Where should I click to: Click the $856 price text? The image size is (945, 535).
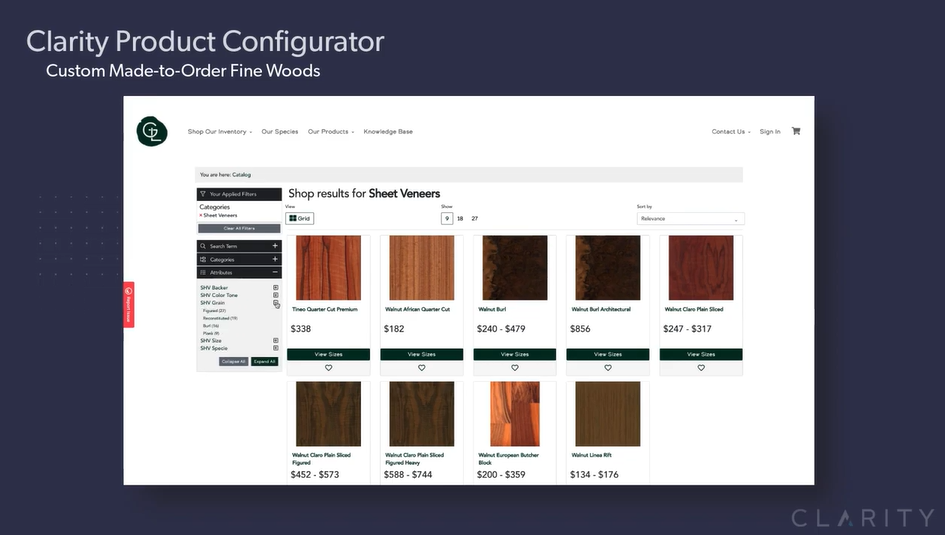(x=580, y=329)
